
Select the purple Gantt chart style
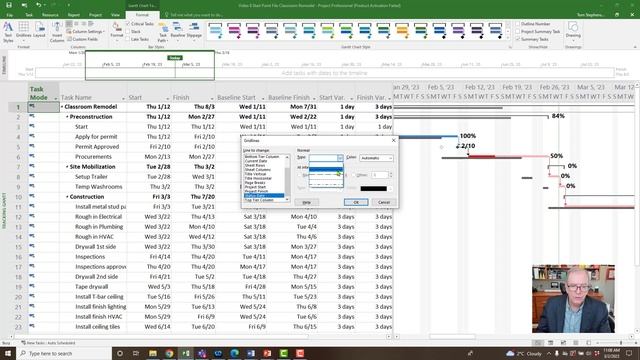[458, 31]
